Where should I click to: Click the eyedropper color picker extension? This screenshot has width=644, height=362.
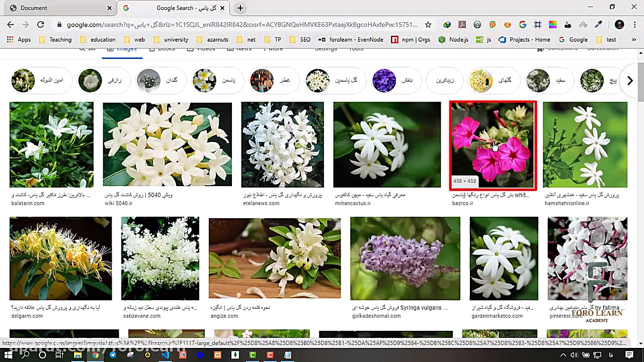tap(598, 25)
